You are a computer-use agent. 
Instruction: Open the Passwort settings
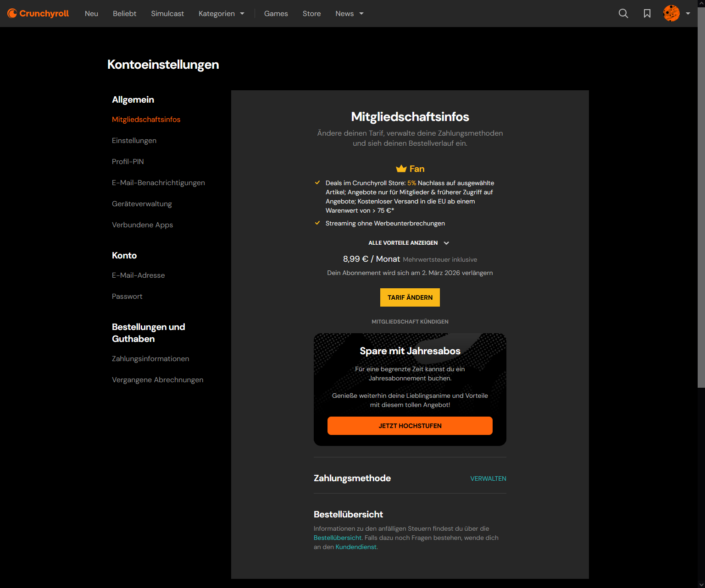pos(127,296)
